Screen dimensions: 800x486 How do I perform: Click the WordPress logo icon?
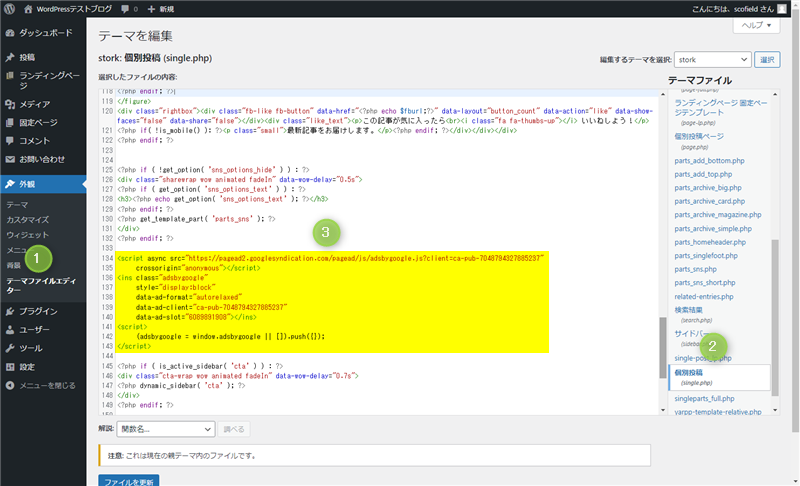[x=9, y=9]
